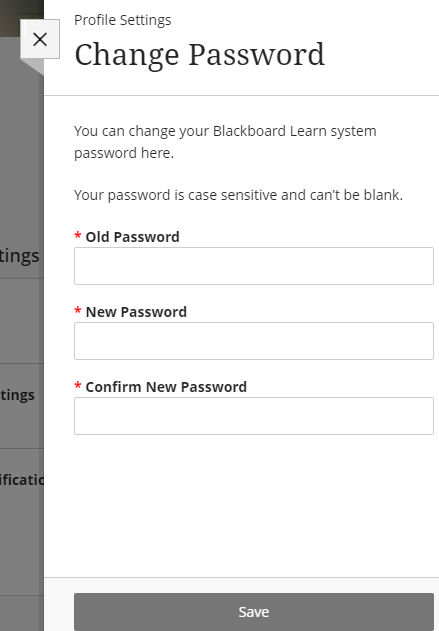Select the Confirm New Password field
This screenshot has width=439, height=631.
254,416
